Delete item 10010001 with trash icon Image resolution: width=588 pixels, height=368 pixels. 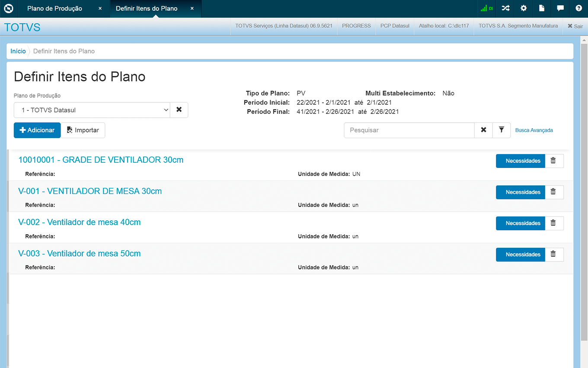click(553, 161)
